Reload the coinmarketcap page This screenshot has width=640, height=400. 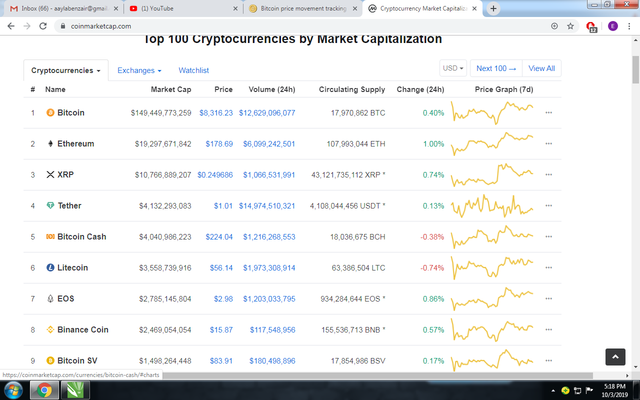click(43, 26)
